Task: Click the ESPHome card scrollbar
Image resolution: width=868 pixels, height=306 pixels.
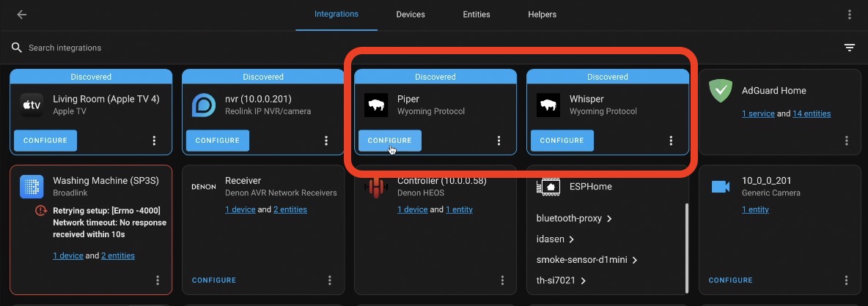Action: (686, 249)
